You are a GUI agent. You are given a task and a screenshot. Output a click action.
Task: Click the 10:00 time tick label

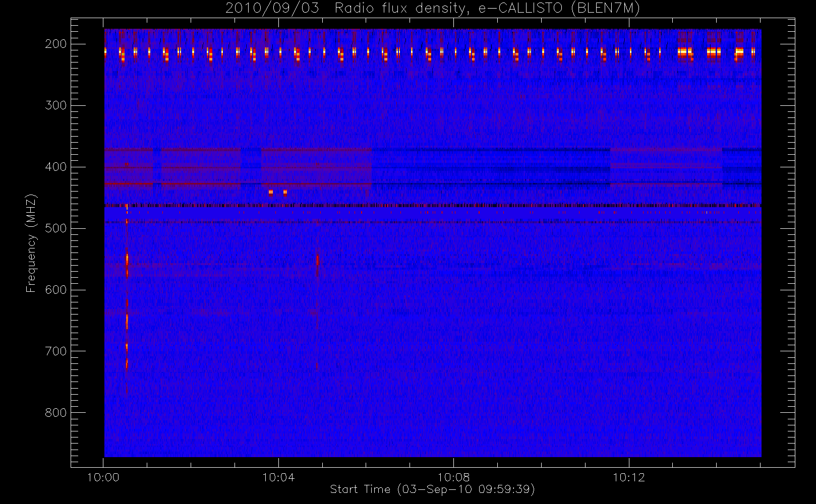[x=103, y=477]
